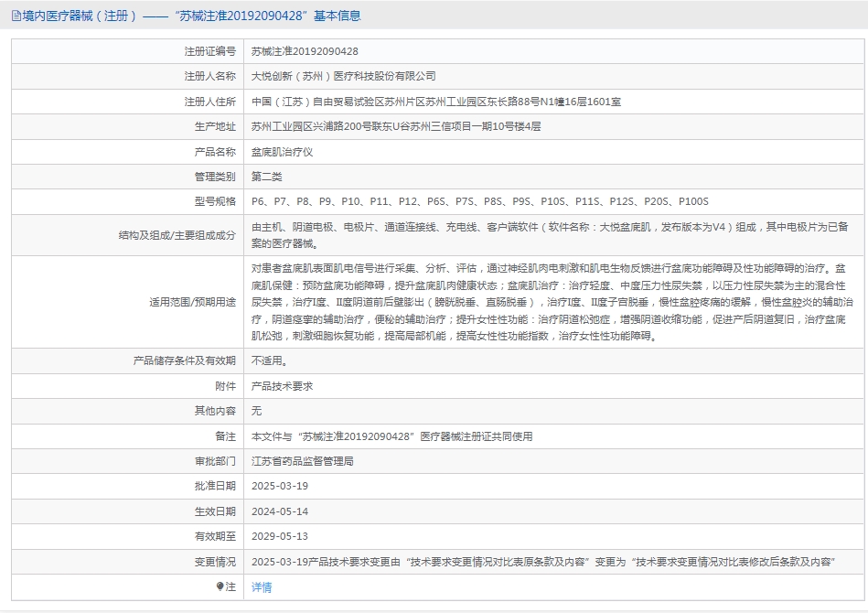Screen dimensions: 868x613
Task: Click the document icon beside the page title
Action: (x=16, y=16)
